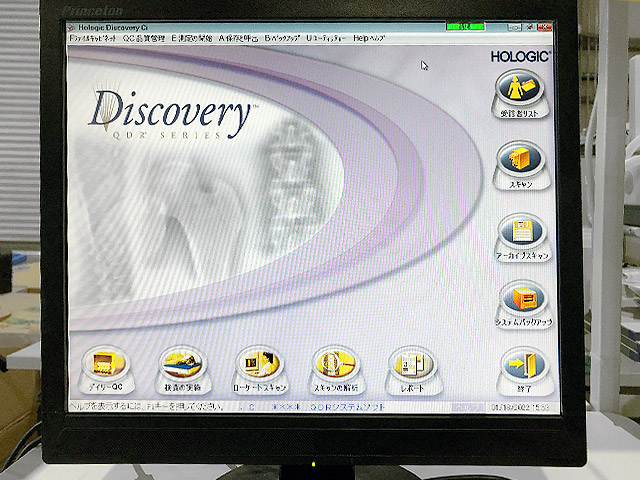
Task: Click the 終了 exit door icon
Action: (x=524, y=371)
